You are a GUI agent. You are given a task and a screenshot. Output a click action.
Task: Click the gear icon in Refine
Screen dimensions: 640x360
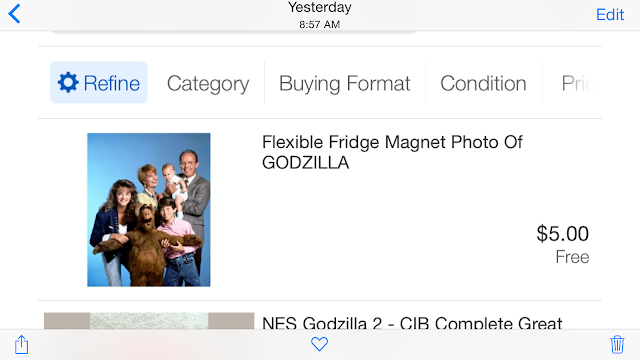[x=68, y=82]
